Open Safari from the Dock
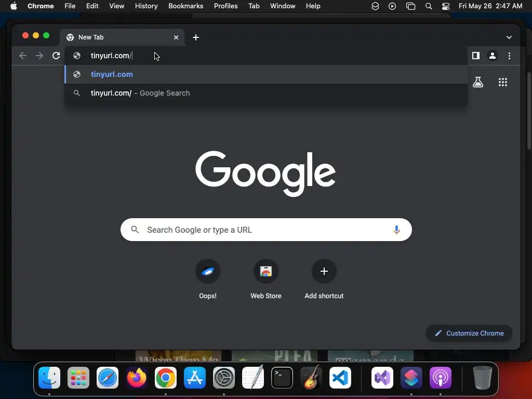 tap(108, 378)
